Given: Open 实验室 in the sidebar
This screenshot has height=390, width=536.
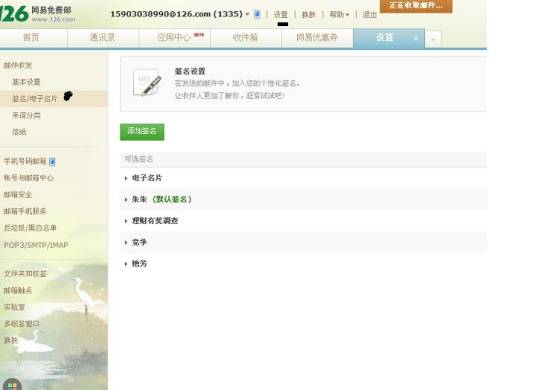Looking at the screenshot, I should coord(14,307).
